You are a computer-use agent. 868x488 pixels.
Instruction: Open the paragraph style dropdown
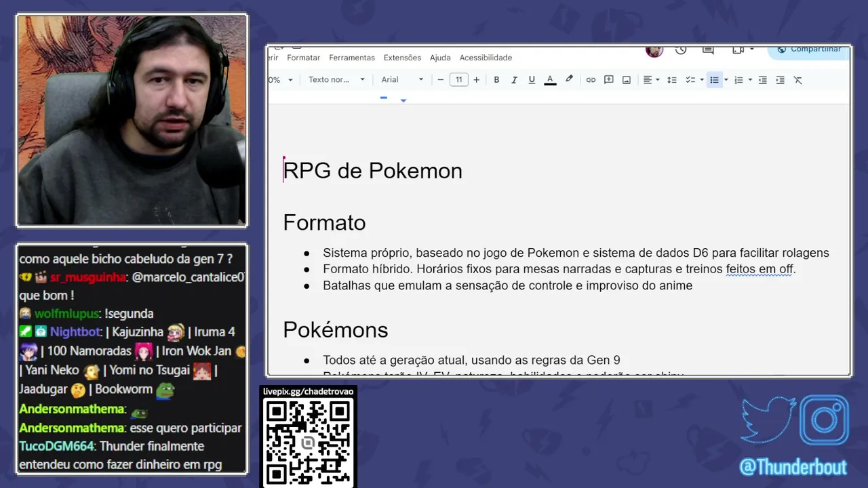pos(336,80)
